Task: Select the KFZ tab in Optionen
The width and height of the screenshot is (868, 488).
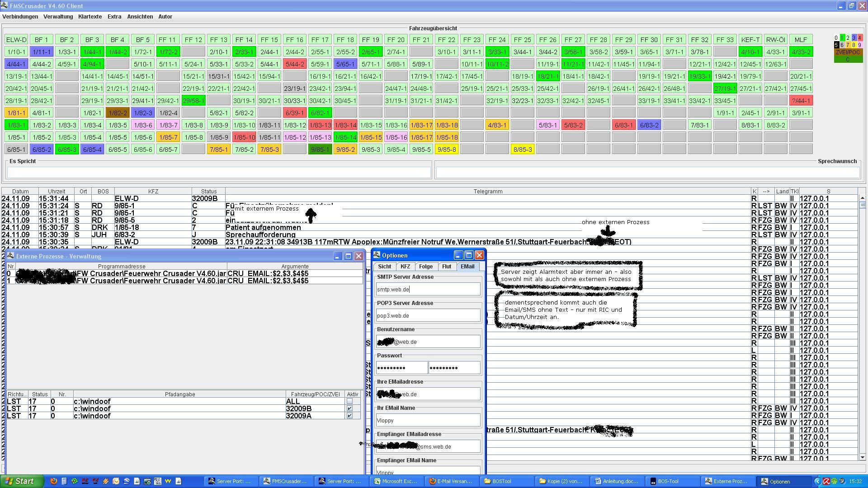Action: coord(405,267)
